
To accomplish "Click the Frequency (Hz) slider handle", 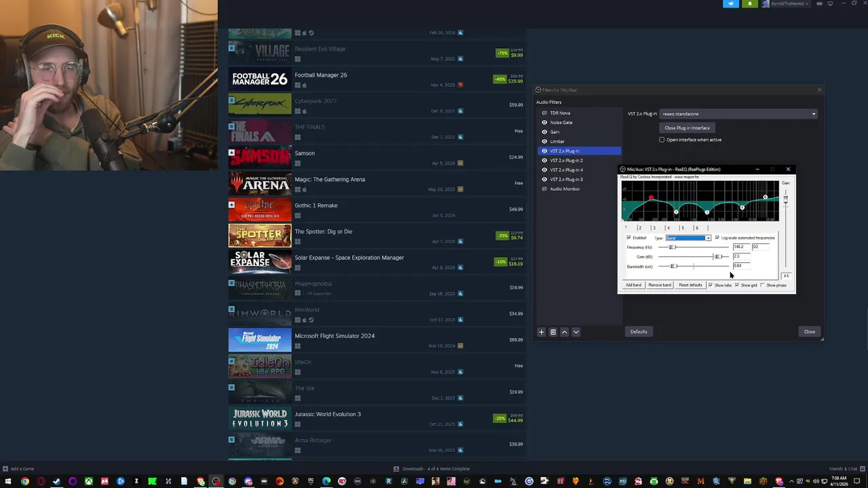I will 673,247.
